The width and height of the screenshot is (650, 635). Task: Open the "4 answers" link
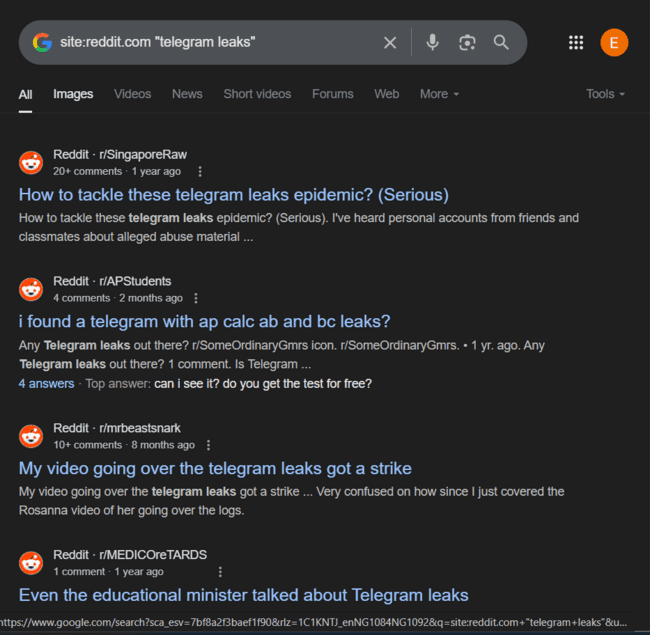pyautogui.click(x=46, y=384)
